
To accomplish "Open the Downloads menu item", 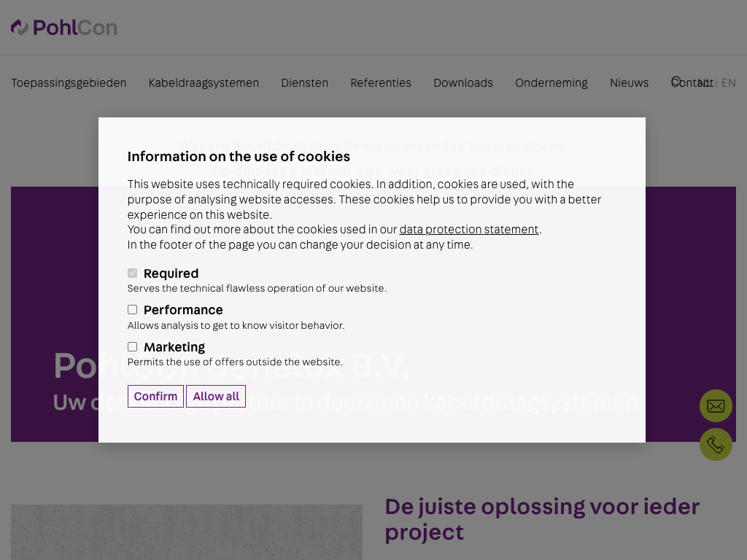I will 463,83.
